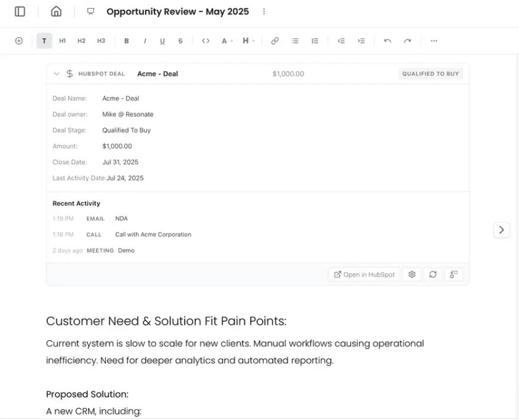Create a numbered list
Image resolution: width=519 pixels, height=420 pixels.
315,41
